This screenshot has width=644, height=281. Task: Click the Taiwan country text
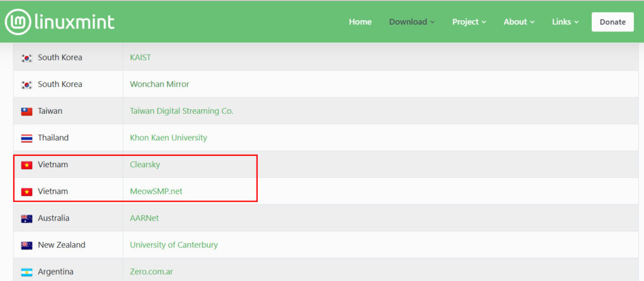[x=50, y=111]
